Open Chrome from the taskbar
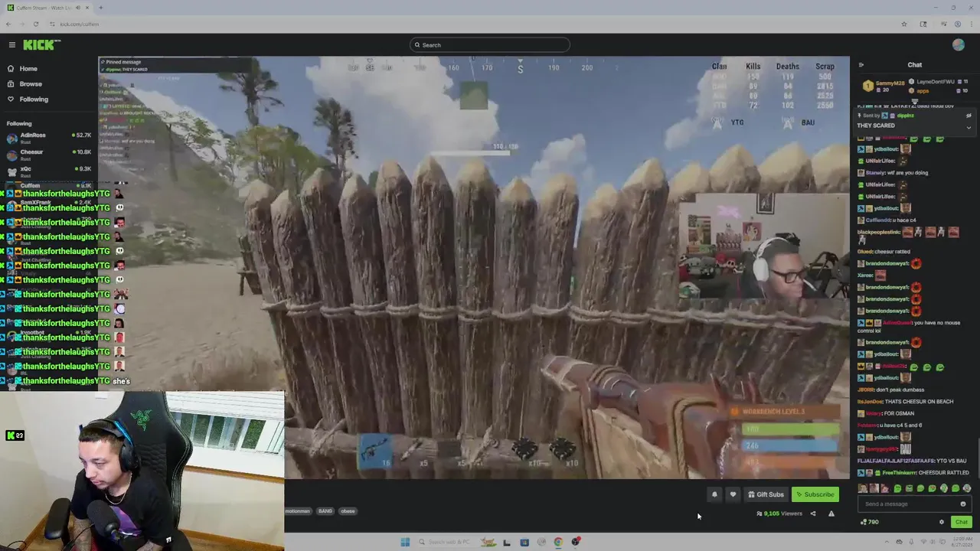The height and width of the screenshot is (551, 980). point(558,542)
